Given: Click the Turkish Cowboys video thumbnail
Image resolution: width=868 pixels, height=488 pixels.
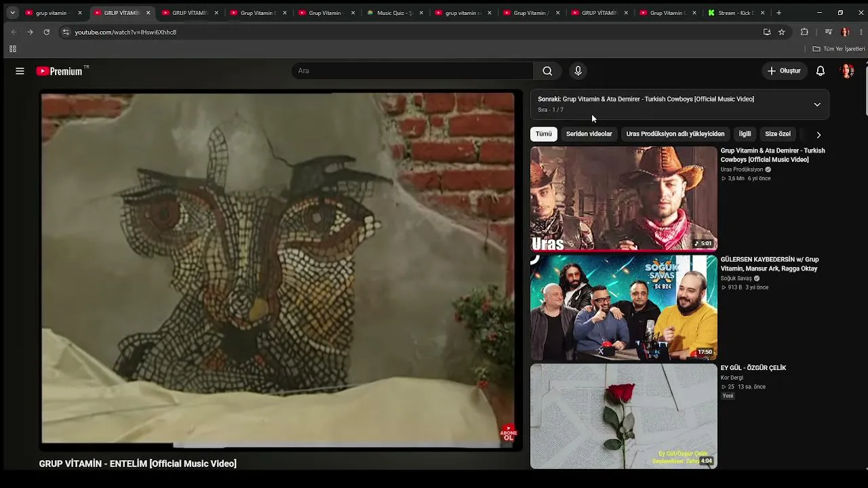Looking at the screenshot, I should coord(623,199).
